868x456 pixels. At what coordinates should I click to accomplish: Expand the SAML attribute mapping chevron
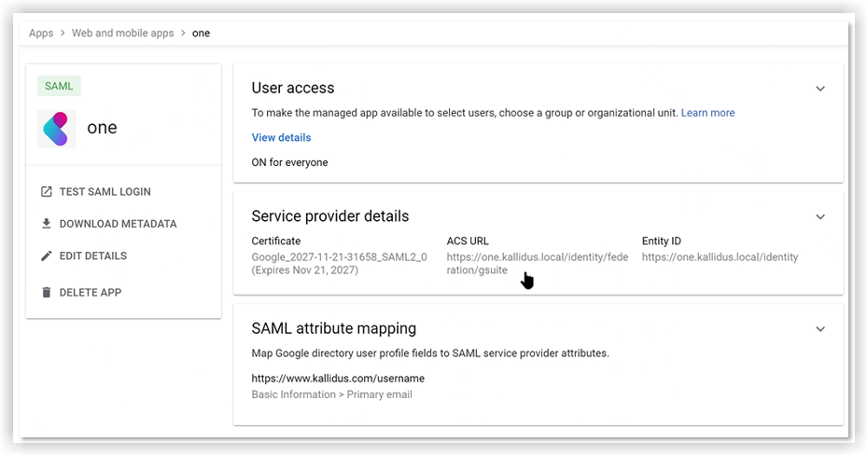(820, 329)
